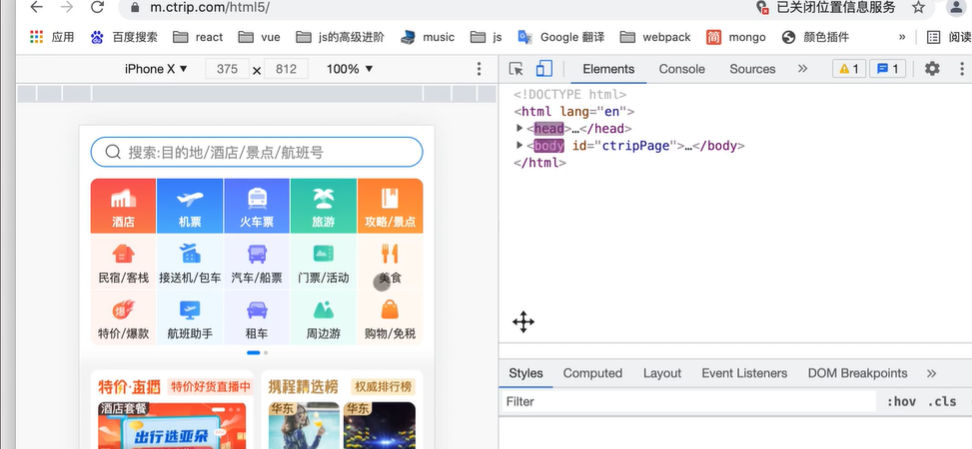Viewport: 972px width, 449px height.
Task: Tap the 民宿/客栈 homestay icon
Action: [x=123, y=262]
